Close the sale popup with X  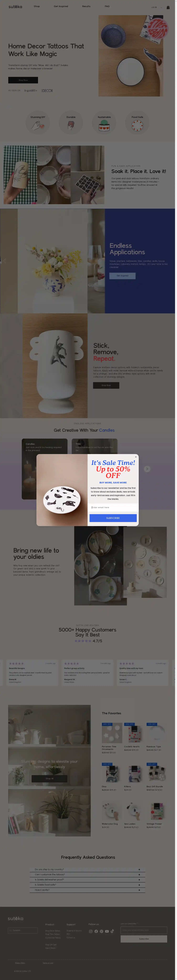[x=136, y=457]
